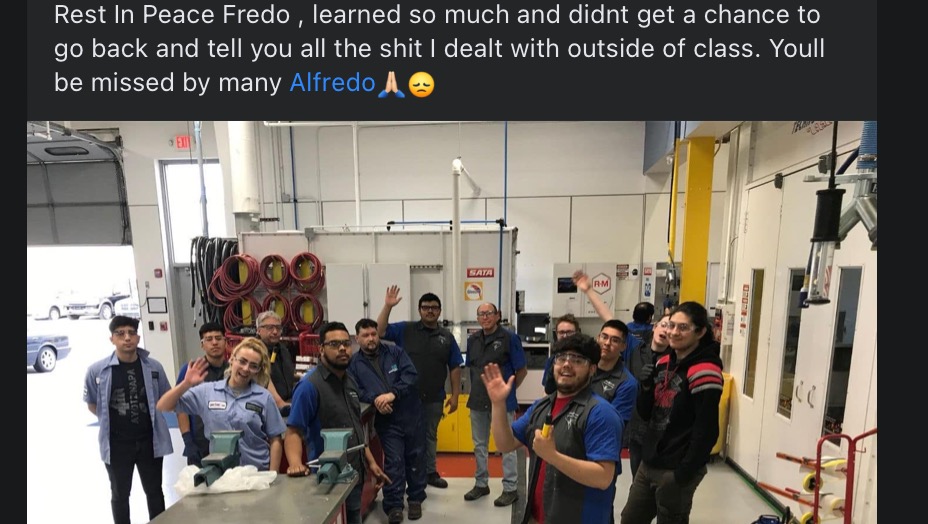Click the red SATA logo sign
928x524 pixels.
[480, 273]
